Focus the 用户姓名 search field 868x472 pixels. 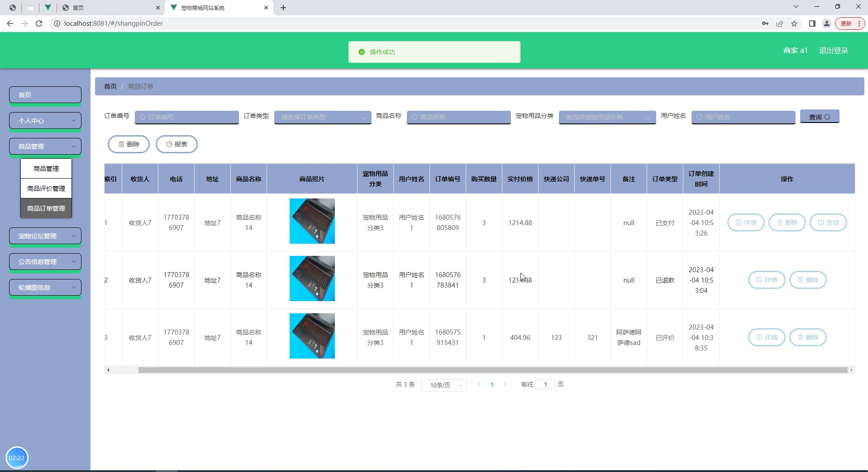coord(744,117)
